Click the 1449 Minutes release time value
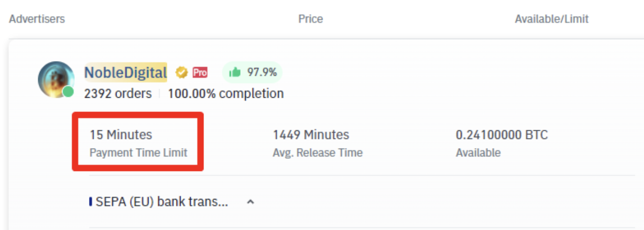The width and height of the screenshot is (644, 230). 311,135
